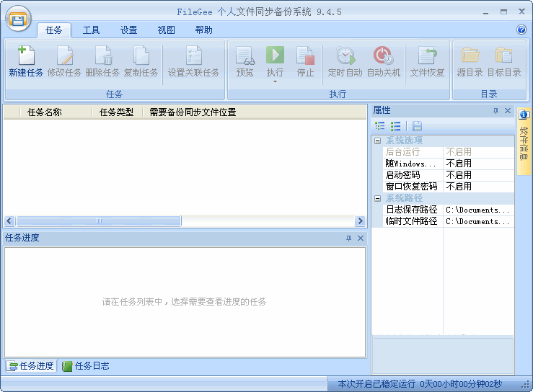
Task: Click the 新建任务 (new task) icon
Action: click(x=26, y=56)
